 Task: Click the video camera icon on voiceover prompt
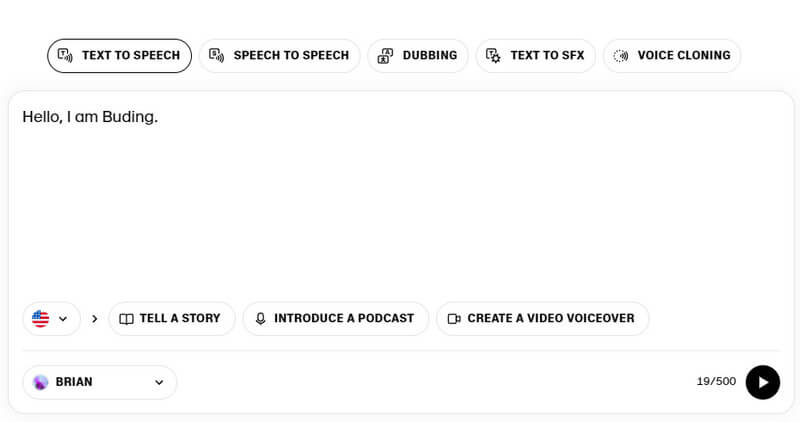[x=454, y=319]
